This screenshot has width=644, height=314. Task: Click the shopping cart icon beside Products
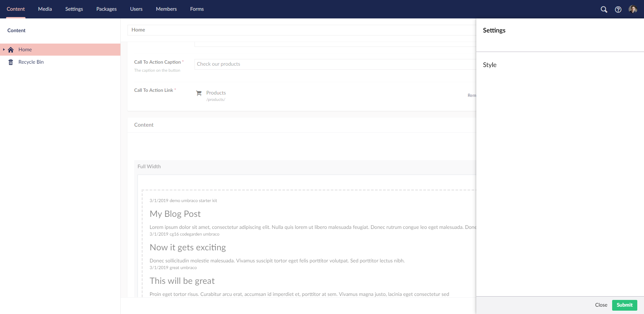click(199, 93)
